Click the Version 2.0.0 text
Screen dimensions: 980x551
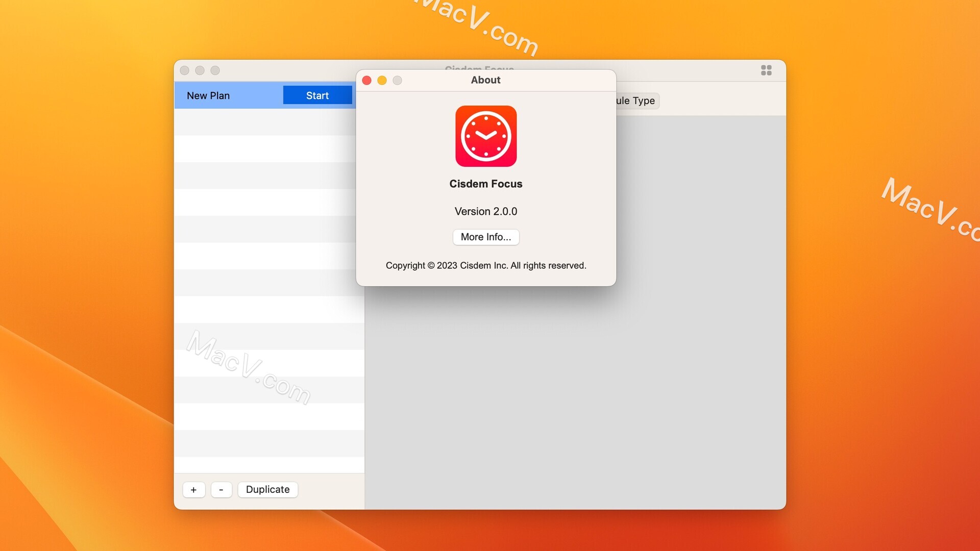click(486, 211)
